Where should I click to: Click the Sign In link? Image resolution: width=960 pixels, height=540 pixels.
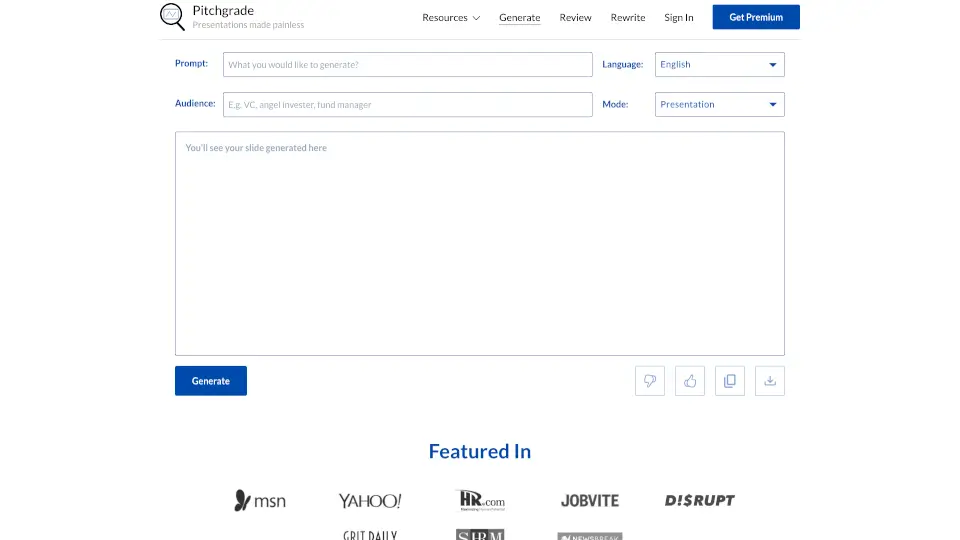[679, 18]
